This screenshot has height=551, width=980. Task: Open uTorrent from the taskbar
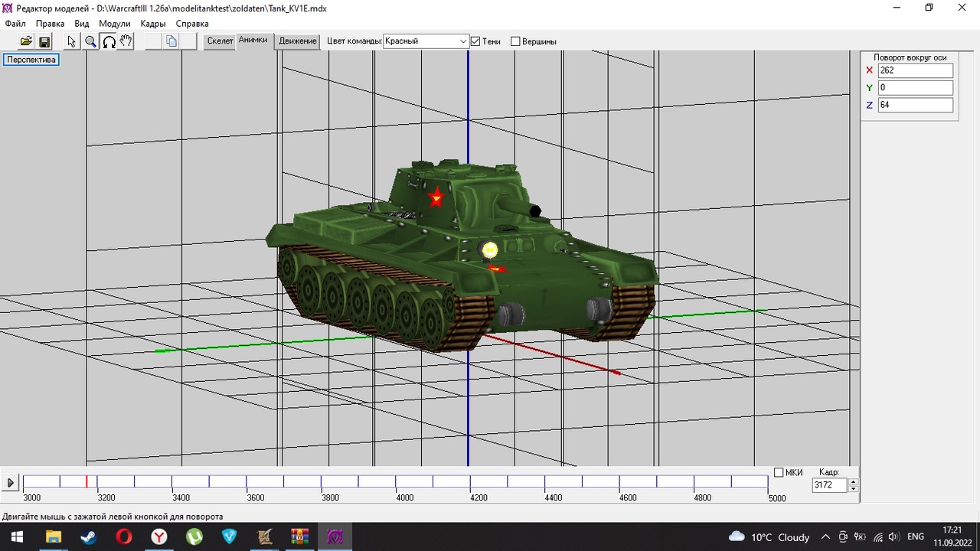click(194, 536)
